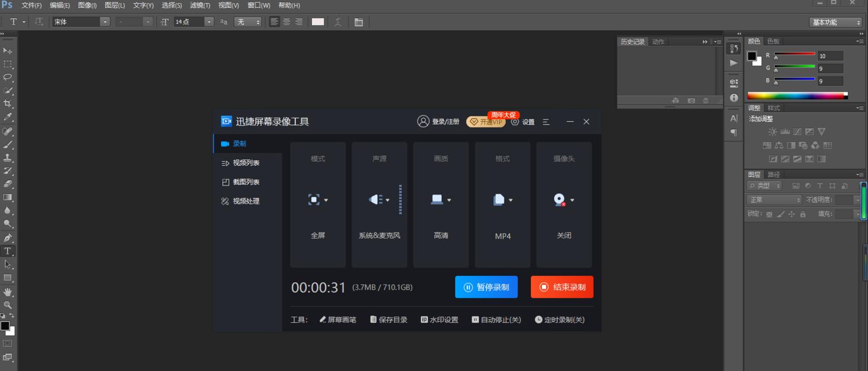Image resolution: width=868 pixels, height=371 pixels.
Task: Open the blend mode dropdown 正常
Action: click(x=774, y=199)
